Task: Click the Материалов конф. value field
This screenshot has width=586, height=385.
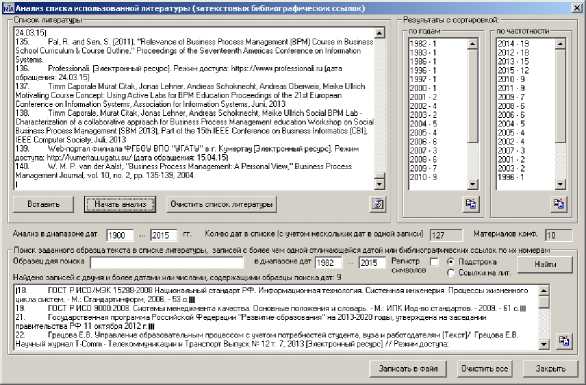Action: 559,235
